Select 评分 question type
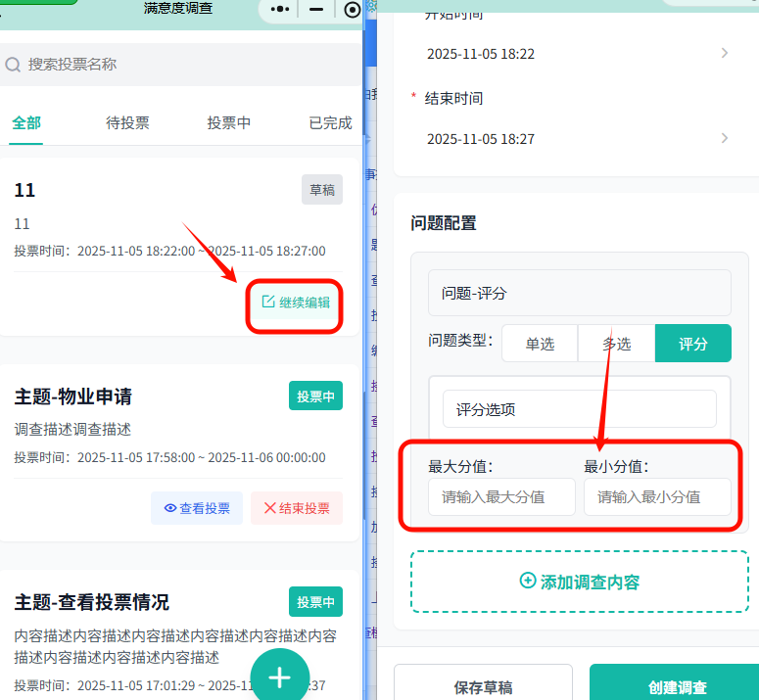Viewport: 759px width, 700px height. coord(693,344)
